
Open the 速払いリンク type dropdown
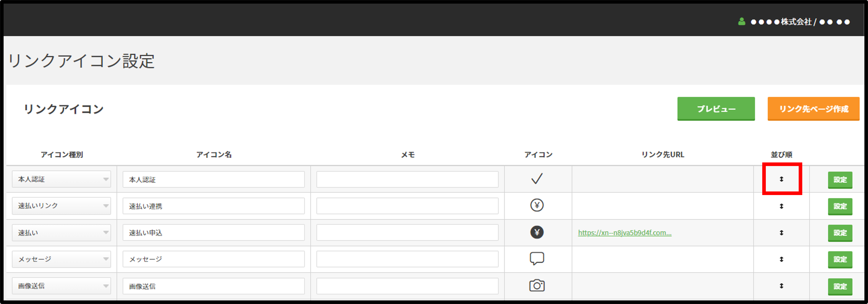click(62, 205)
